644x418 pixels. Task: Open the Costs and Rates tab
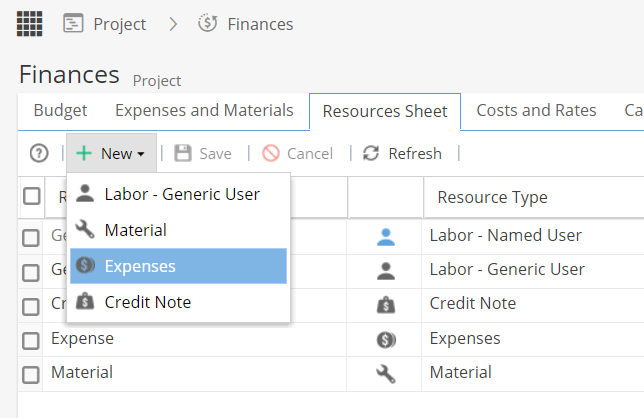click(536, 110)
